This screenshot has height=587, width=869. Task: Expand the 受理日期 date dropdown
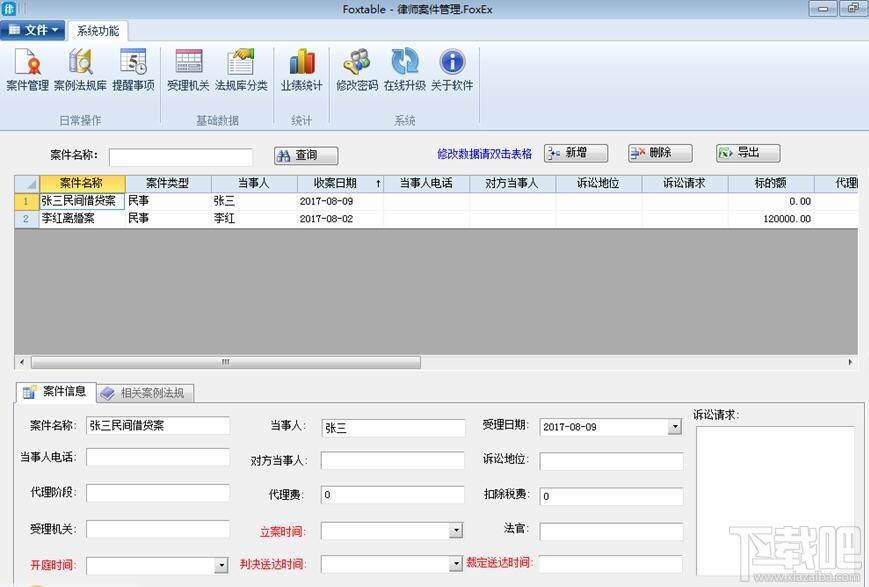click(674, 427)
